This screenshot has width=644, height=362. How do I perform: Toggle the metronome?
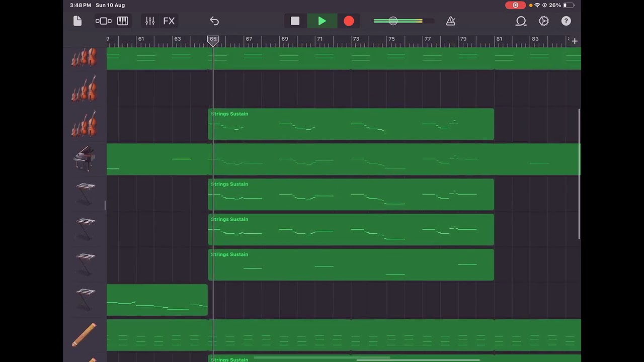[451, 21]
